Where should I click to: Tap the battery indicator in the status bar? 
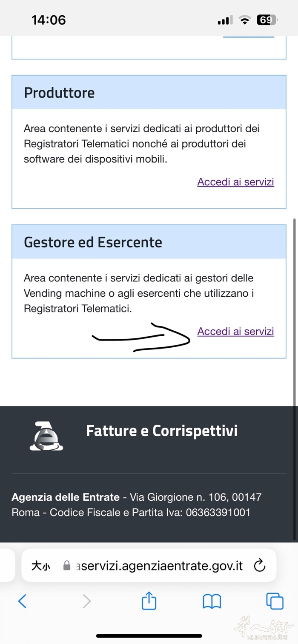click(x=267, y=20)
